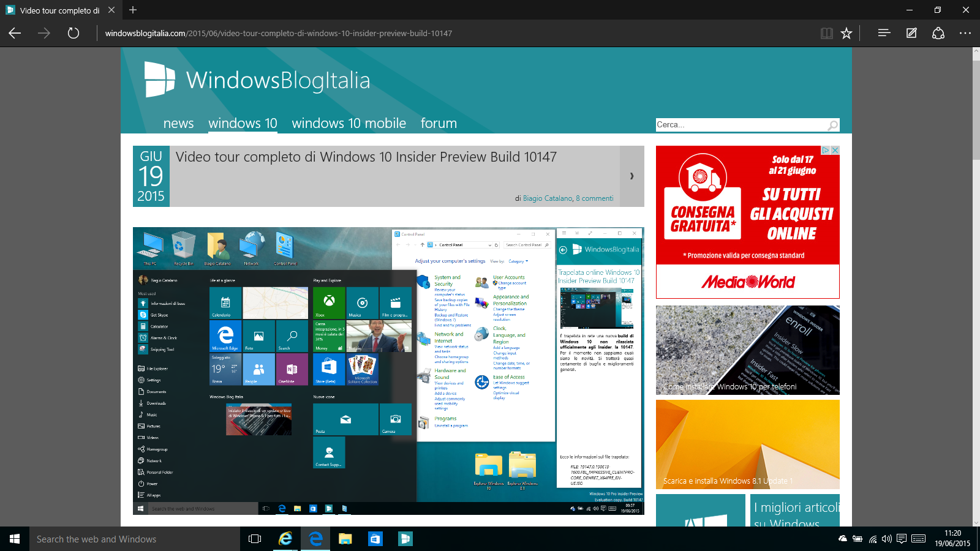
Task: Make a Web Note pencil icon
Action: (911, 33)
